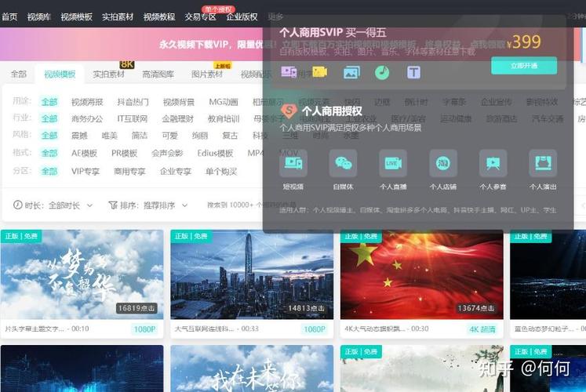The width and height of the screenshot is (586, 392).
Task: Filter by 震撼 style
Action: click(79, 135)
